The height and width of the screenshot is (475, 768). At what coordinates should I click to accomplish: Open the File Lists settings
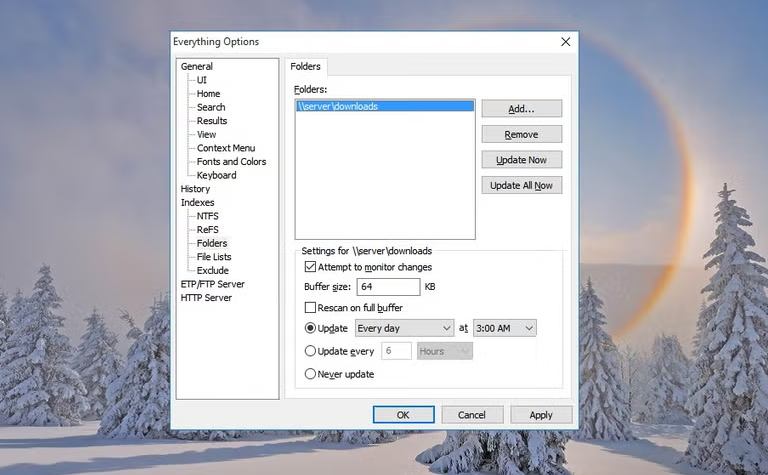(214, 257)
